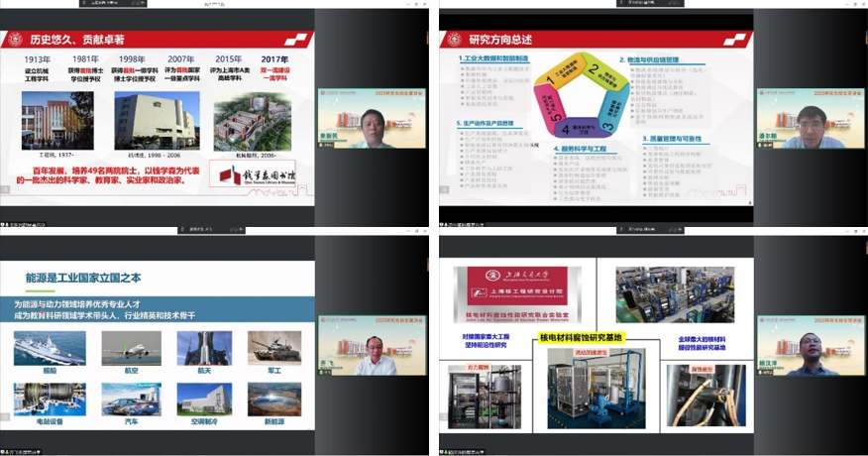Click the 舰船 warship image tile
868x456 pixels.
coord(50,349)
